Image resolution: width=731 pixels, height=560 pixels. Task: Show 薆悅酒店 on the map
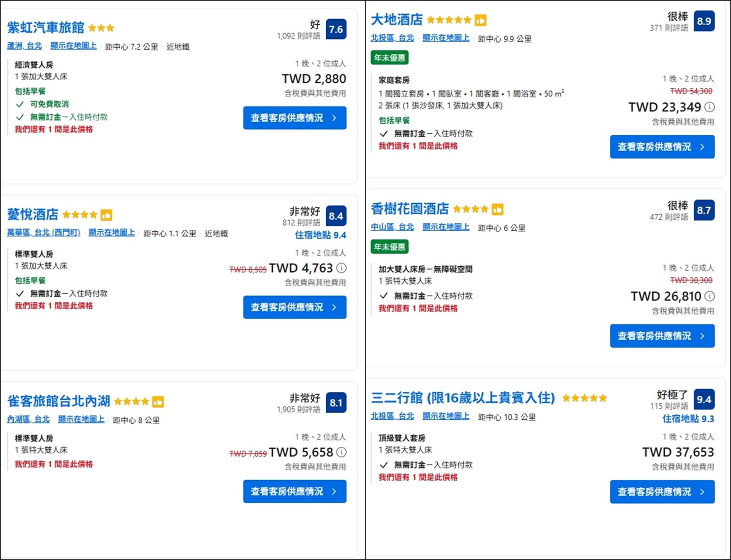111,232
